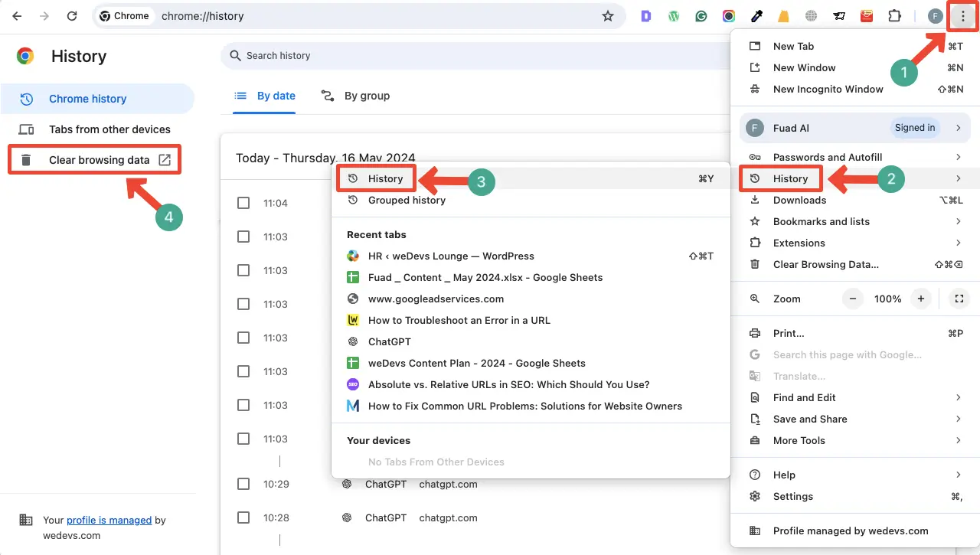The width and height of the screenshot is (980, 555).
Task: Select Clear Browsing Data... in Chrome menu
Action: tap(855, 264)
